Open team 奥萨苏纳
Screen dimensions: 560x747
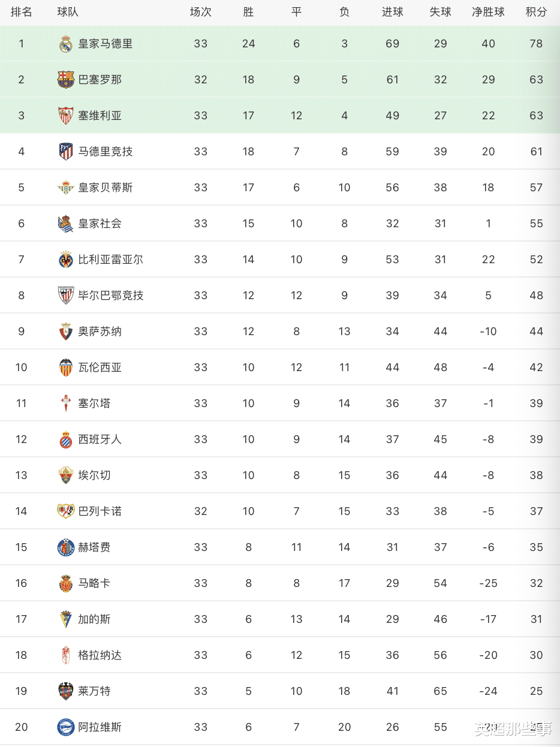coord(100,332)
